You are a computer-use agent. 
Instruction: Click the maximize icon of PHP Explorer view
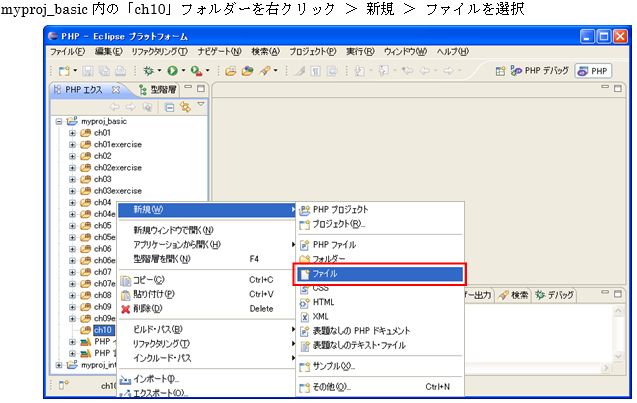coord(200,90)
